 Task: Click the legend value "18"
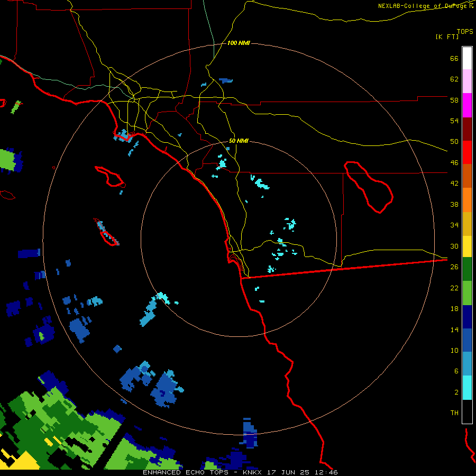tap(454, 309)
